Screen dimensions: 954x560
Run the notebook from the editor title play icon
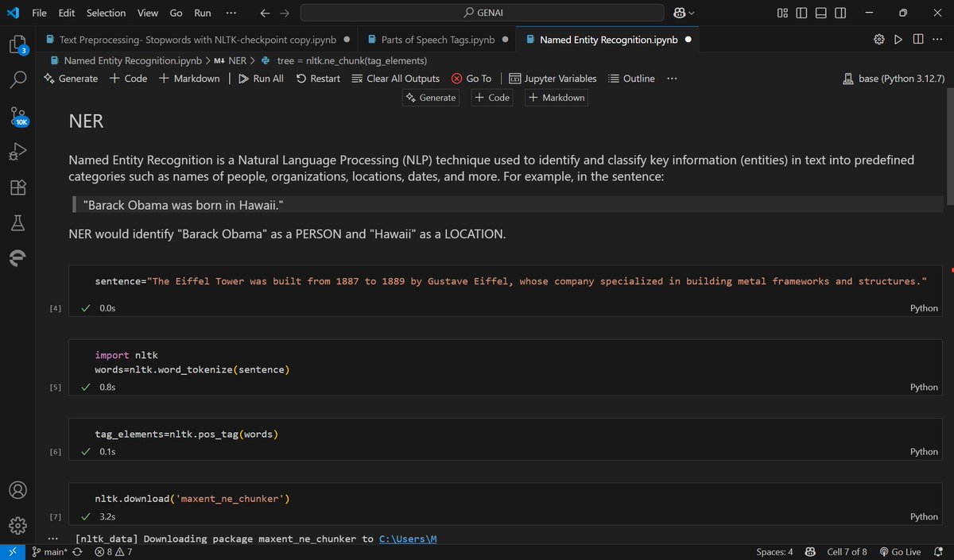tap(898, 39)
